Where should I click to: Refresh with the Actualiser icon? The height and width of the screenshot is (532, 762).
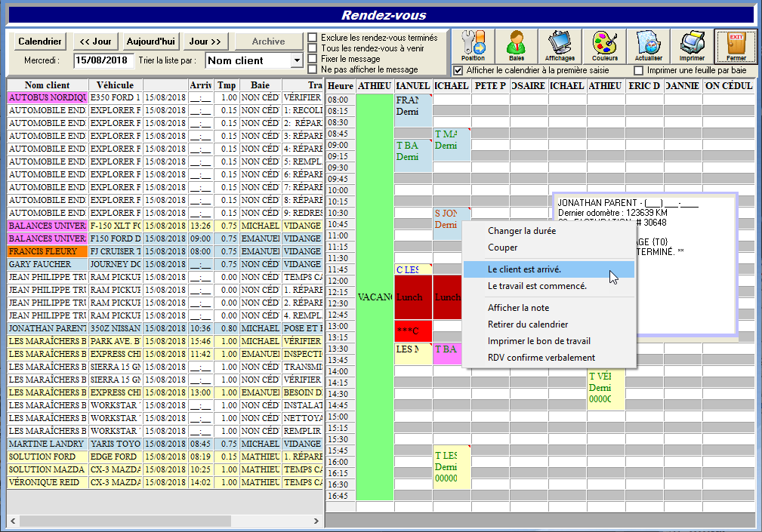pyautogui.click(x=648, y=45)
